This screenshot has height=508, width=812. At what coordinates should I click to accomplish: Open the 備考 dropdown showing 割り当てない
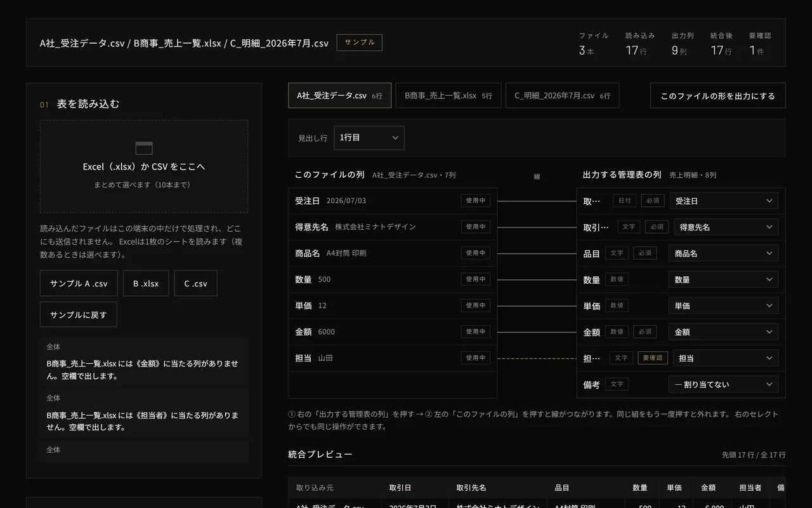tap(724, 384)
